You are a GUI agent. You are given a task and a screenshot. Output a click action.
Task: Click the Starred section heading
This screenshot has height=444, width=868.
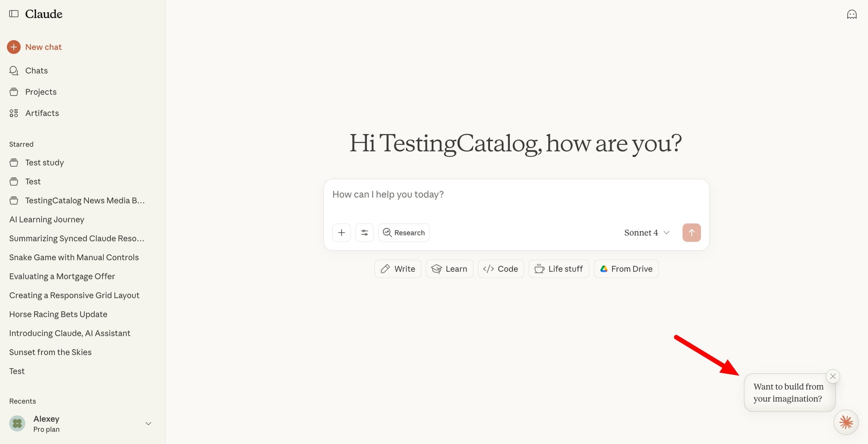[x=21, y=144]
